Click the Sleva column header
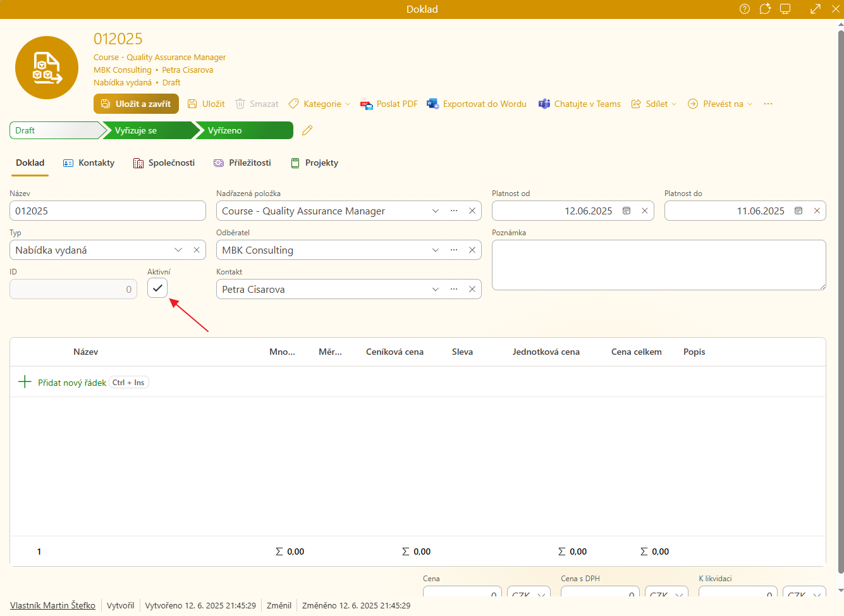 (462, 352)
